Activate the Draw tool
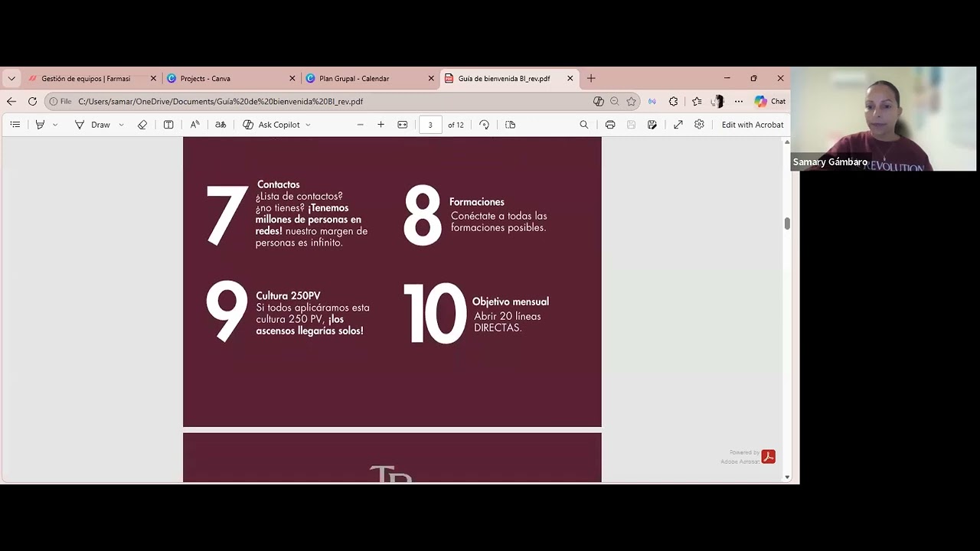 93,125
